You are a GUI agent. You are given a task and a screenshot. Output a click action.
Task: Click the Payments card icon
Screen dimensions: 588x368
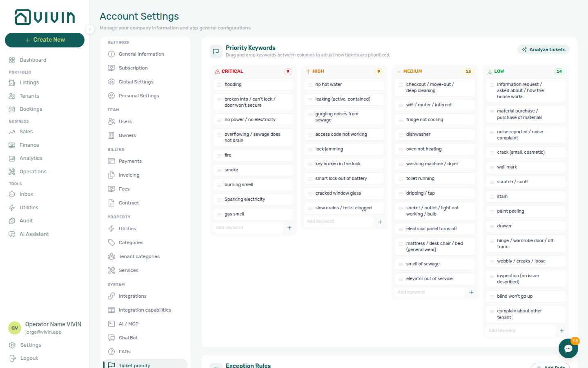[x=111, y=161]
